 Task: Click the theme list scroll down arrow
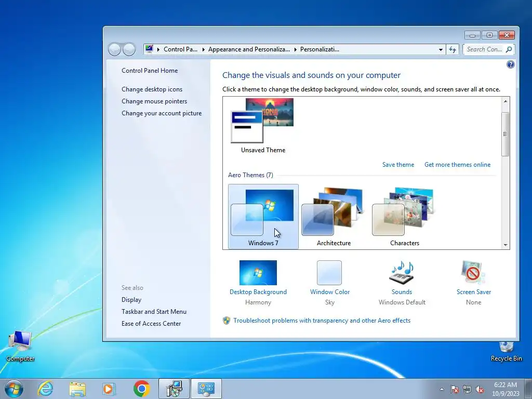pos(506,245)
